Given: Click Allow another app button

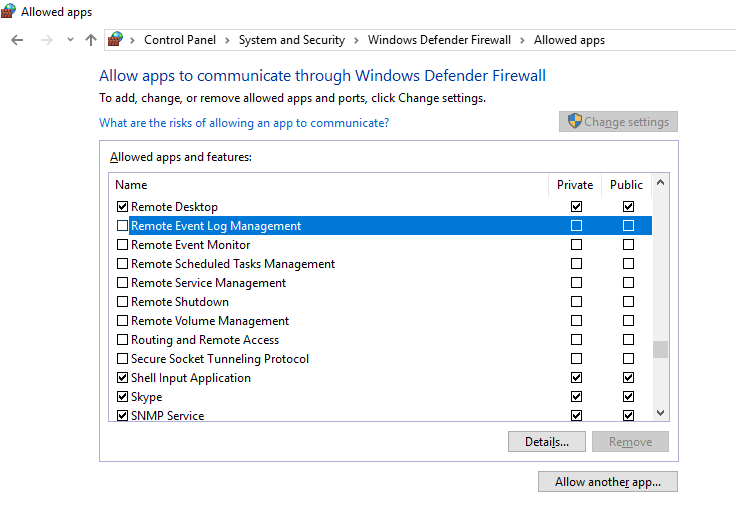Looking at the screenshot, I should pos(607,482).
